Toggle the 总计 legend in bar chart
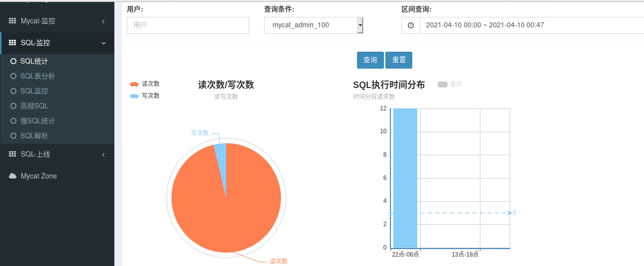 (450, 84)
